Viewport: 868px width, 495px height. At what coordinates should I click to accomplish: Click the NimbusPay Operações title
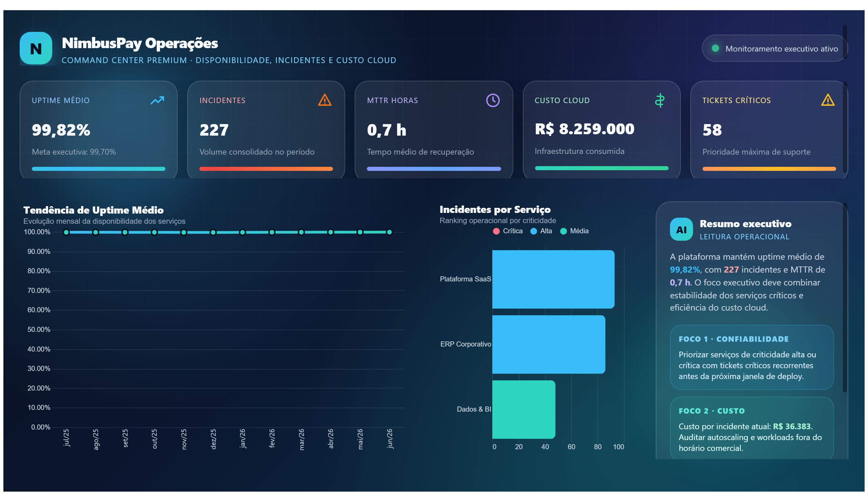click(140, 43)
